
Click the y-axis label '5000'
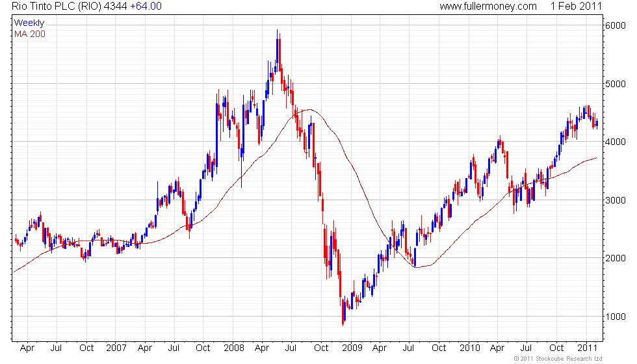[x=616, y=84]
